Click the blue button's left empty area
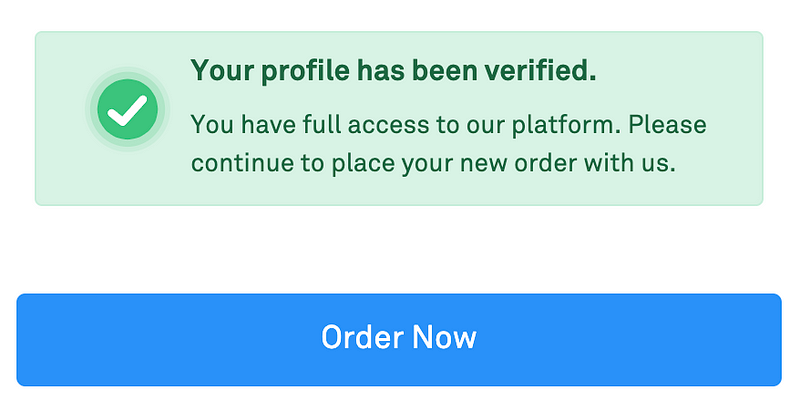800x412 pixels. 168,340
